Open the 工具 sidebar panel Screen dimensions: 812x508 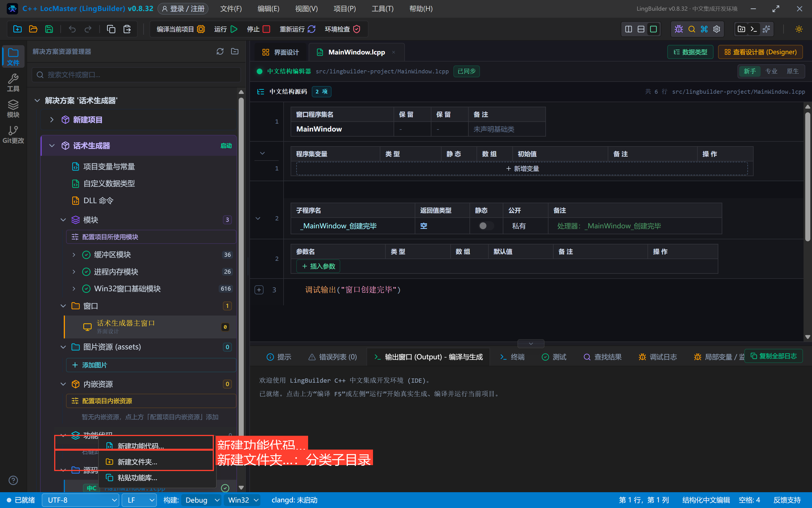13,83
